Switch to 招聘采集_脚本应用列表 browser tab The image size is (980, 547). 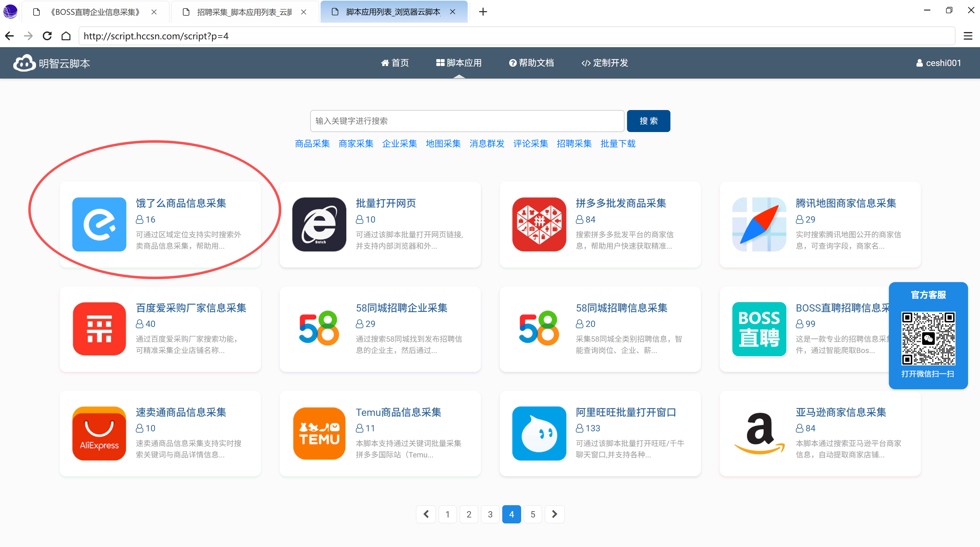[245, 12]
